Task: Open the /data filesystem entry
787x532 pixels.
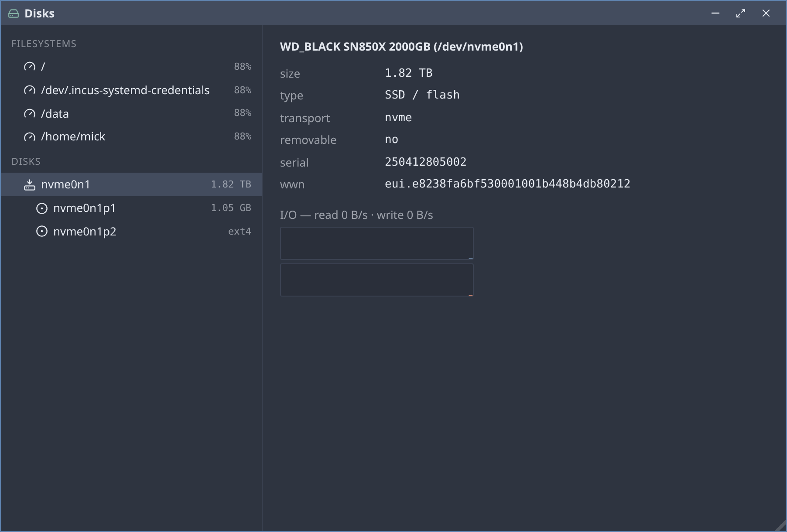Action: point(131,114)
